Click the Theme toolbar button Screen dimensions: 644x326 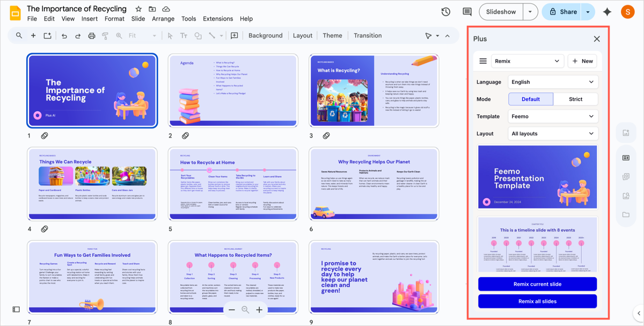click(332, 35)
